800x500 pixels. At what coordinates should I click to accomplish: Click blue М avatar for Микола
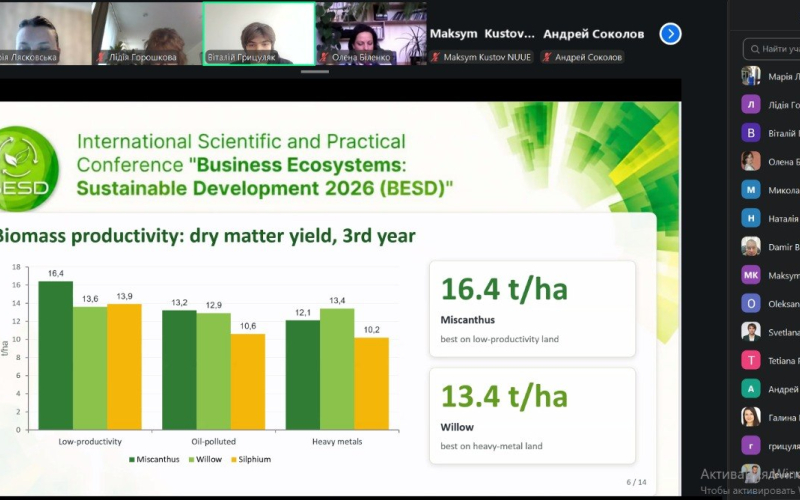tap(751, 190)
